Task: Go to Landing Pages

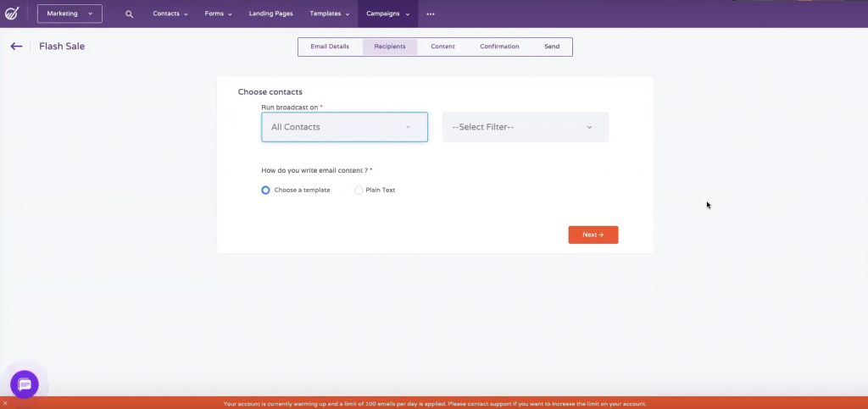Action: tap(270, 14)
